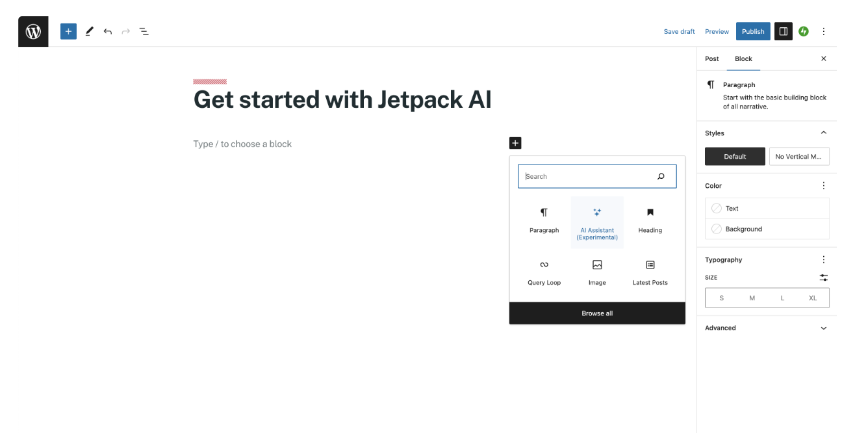Select the Default style option
Screen dimensions: 868x433
[x=735, y=157]
